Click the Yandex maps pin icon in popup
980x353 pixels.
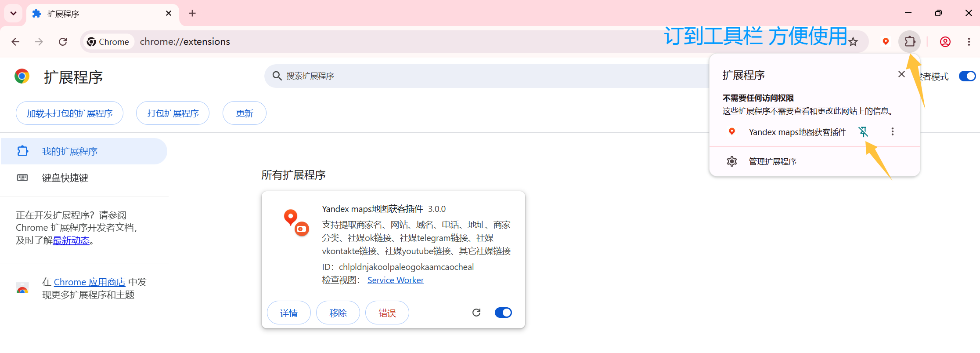(732, 131)
